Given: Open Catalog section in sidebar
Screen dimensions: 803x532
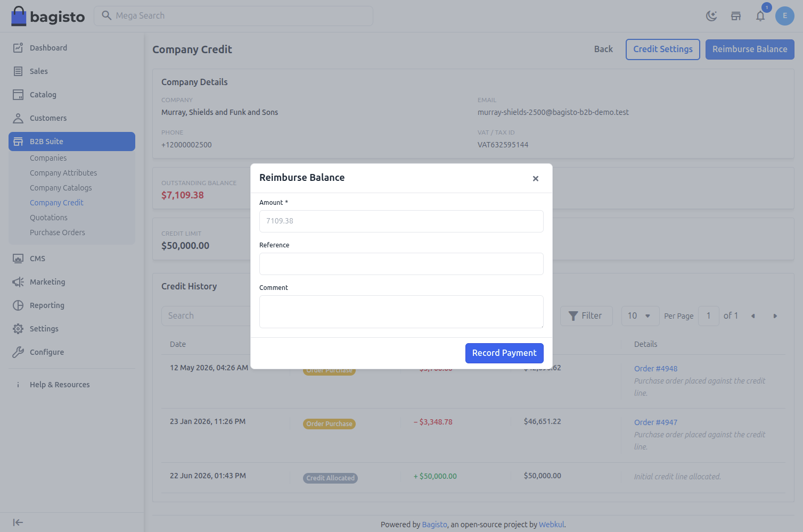Looking at the screenshot, I should pyautogui.click(x=72, y=95).
